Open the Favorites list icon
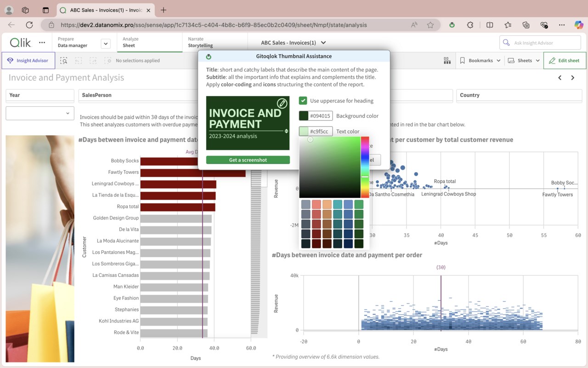588x368 pixels. (508, 25)
